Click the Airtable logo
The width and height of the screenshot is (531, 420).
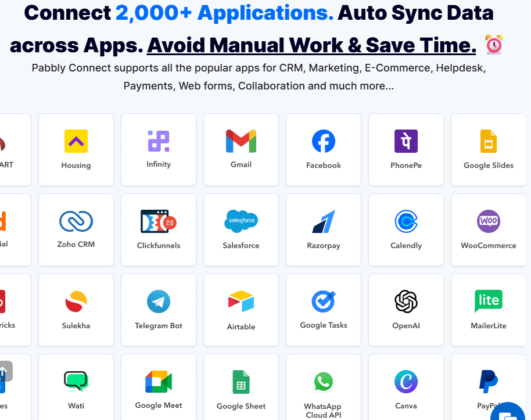tap(241, 301)
